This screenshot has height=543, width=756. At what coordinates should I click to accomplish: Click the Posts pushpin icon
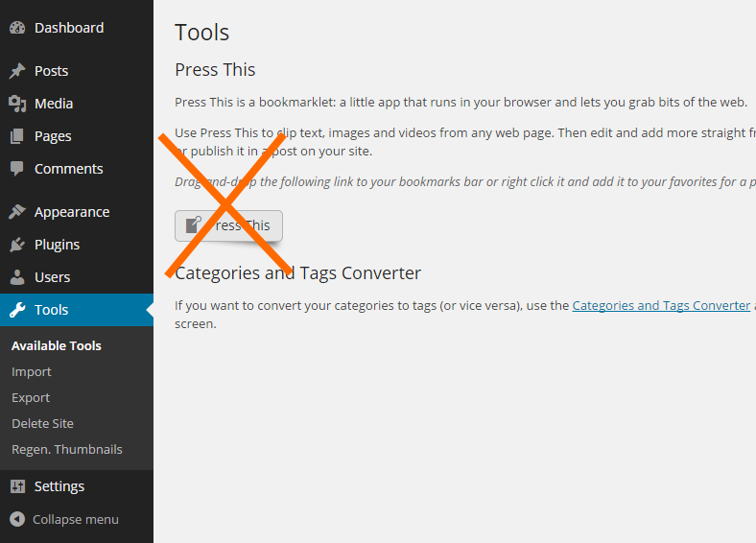pyautogui.click(x=17, y=71)
